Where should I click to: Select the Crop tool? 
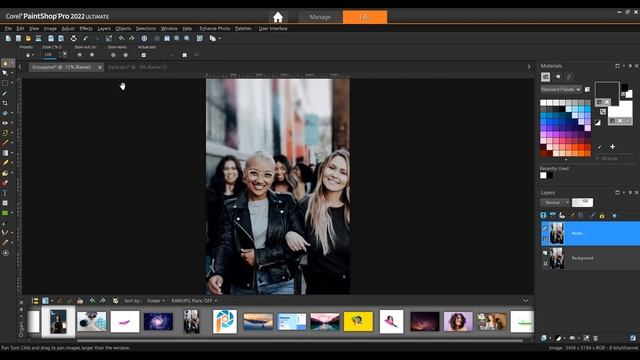point(5,103)
